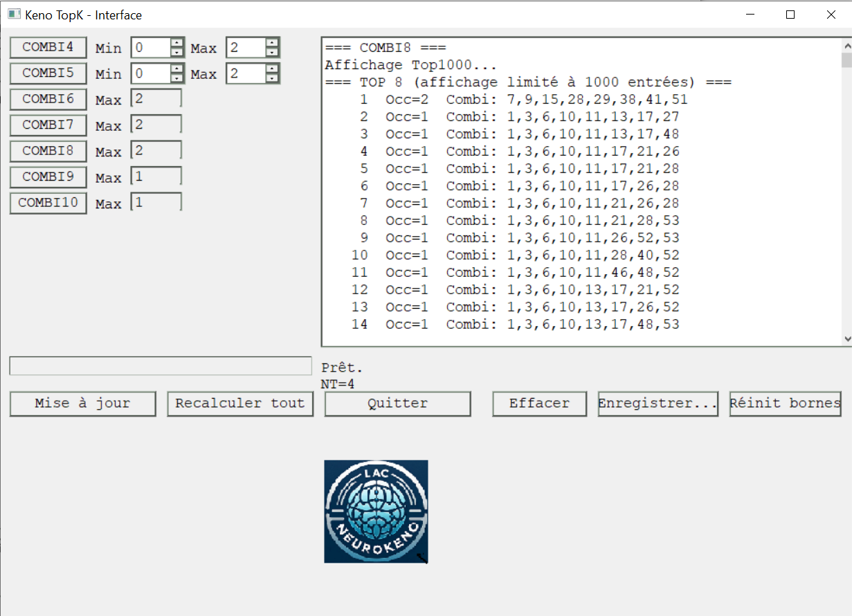Image resolution: width=852 pixels, height=616 pixels.
Task: Launch the COMBI10 button
Action: point(48,203)
